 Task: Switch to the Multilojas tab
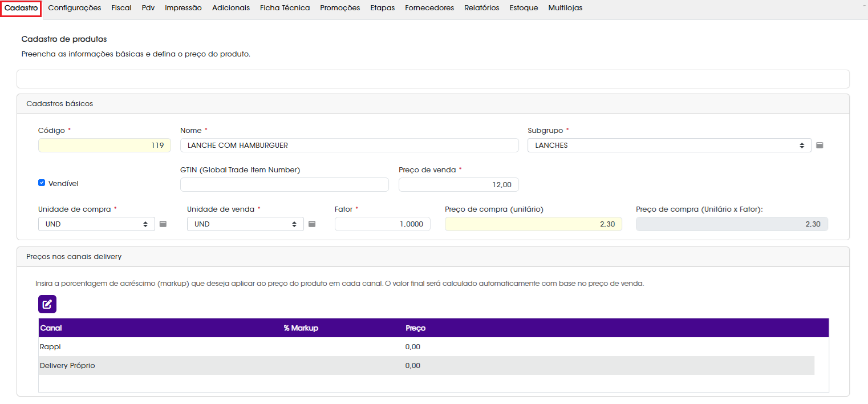pos(565,8)
